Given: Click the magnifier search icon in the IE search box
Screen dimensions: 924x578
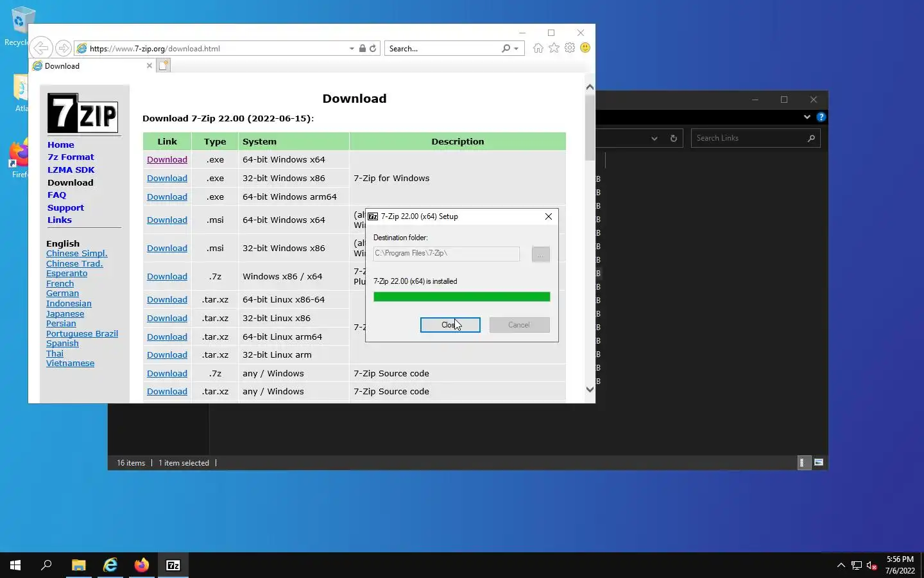Looking at the screenshot, I should point(506,48).
